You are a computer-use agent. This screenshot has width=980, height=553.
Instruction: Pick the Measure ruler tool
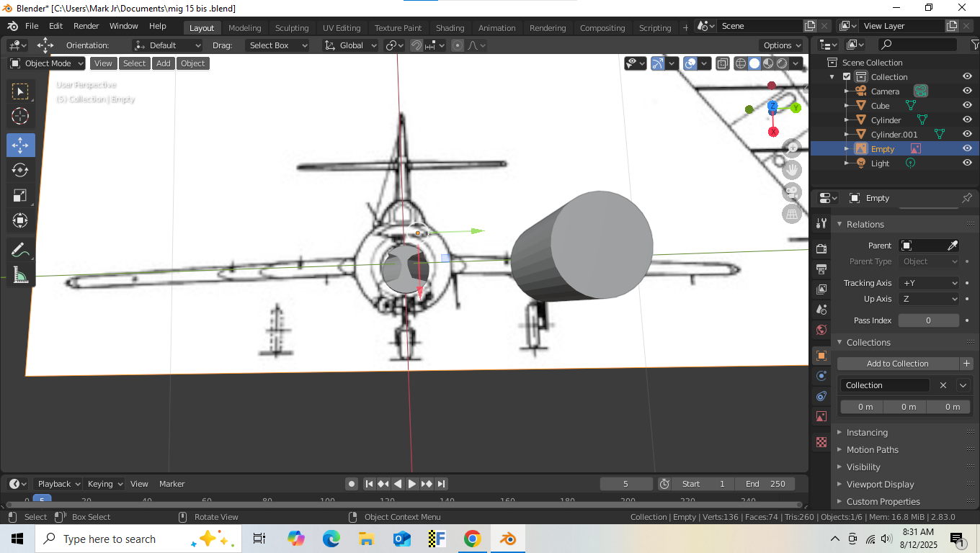pos(20,275)
